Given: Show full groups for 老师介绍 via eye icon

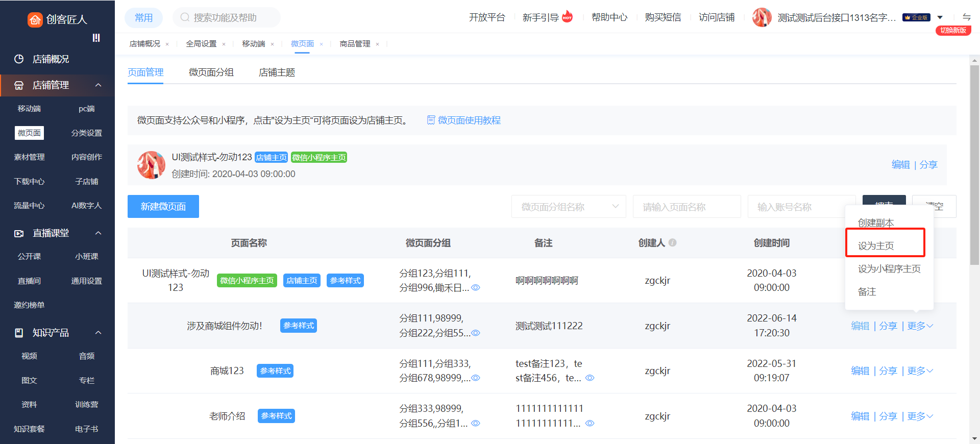Looking at the screenshot, I should point(476,423).
